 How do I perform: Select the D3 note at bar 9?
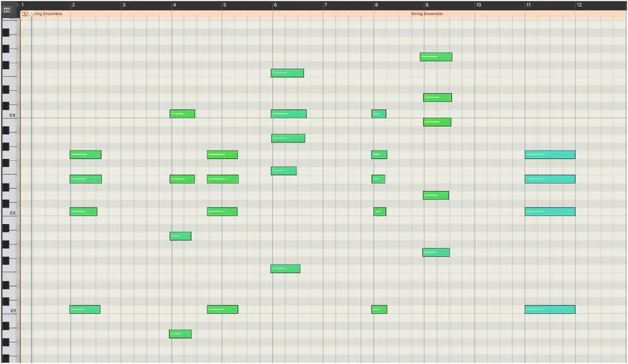437,97
